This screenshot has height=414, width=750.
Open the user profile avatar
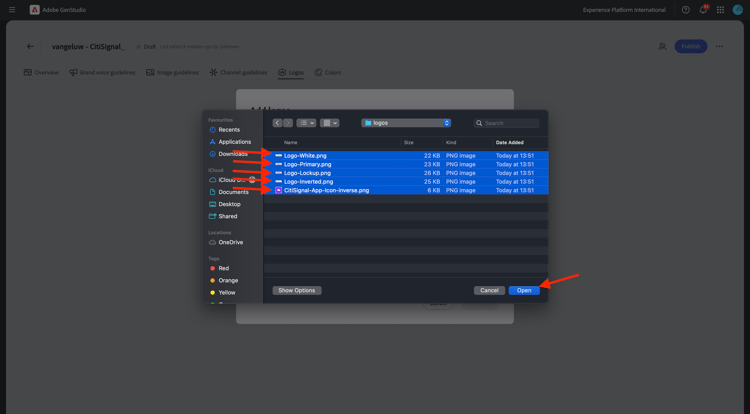[738, 10]
